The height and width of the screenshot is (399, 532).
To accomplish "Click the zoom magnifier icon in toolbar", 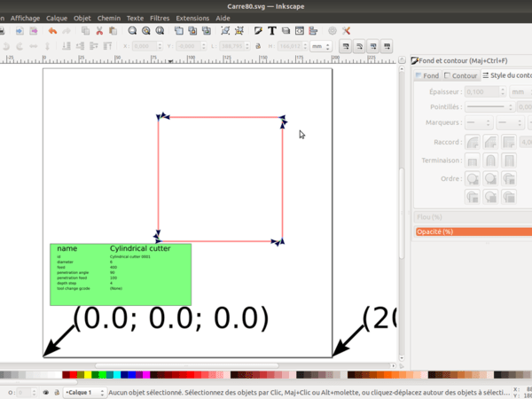I will click(131, 31).
